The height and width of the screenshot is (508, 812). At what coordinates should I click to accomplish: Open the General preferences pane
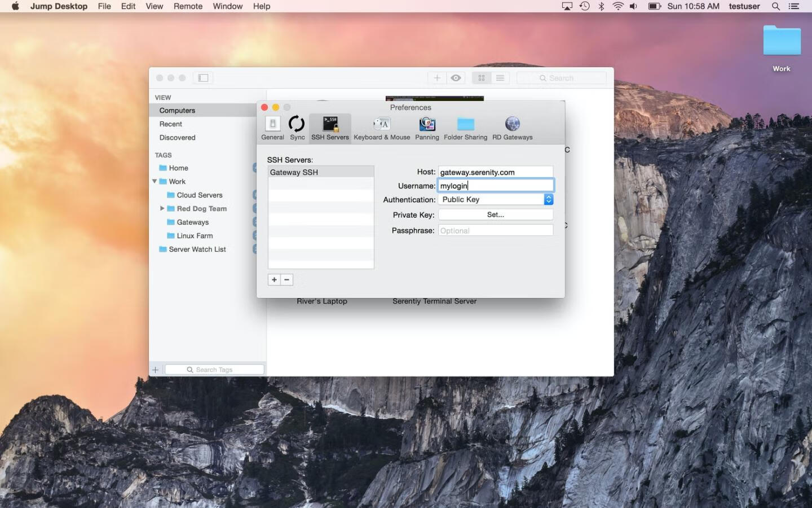[x=272, y=128]
